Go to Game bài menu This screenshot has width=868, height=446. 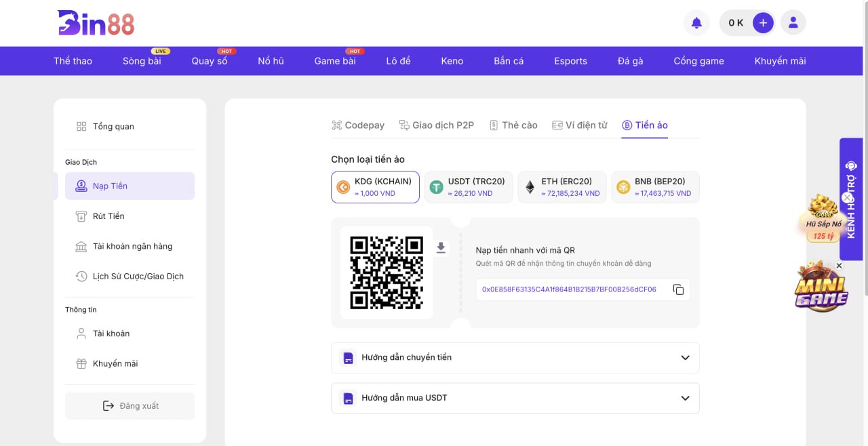pos(335,61)
